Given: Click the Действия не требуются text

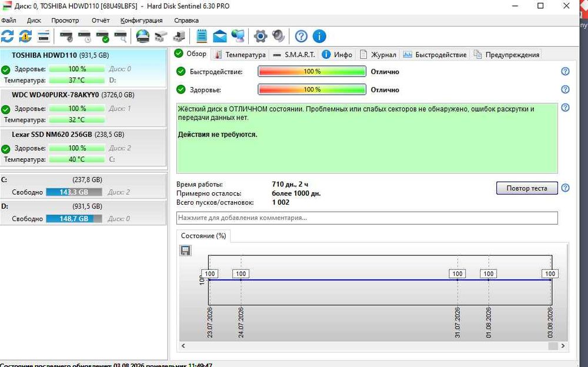Looking at the screenshot, I should click(x=218, y=134).
